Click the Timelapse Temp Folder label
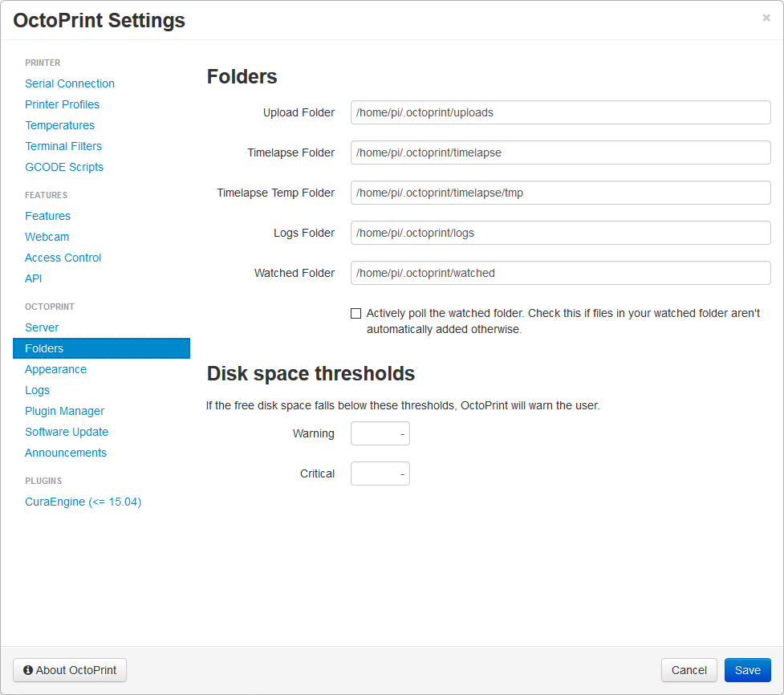Viewport: 784px width, 695px height. tap(275, 193)
